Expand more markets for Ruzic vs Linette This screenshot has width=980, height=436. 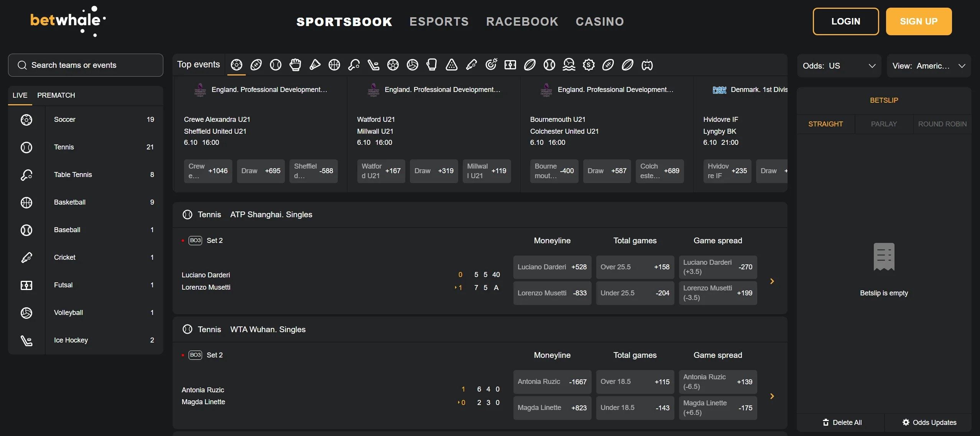[772, 396]
